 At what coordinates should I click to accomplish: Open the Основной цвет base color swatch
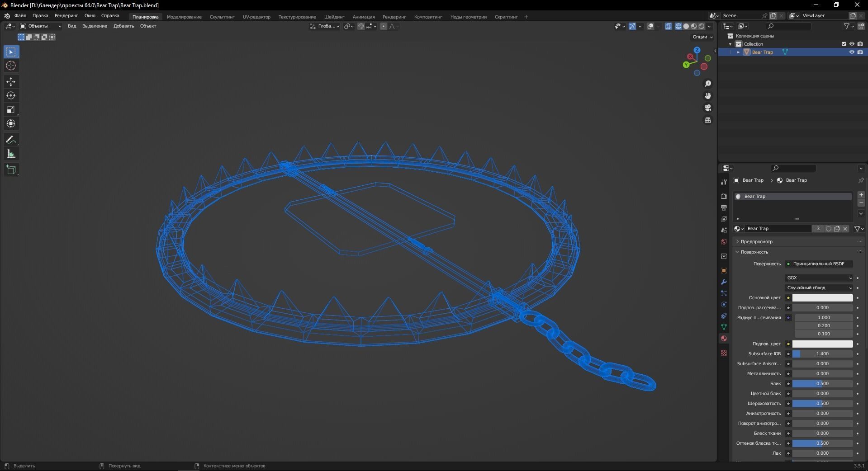[822, 298]
